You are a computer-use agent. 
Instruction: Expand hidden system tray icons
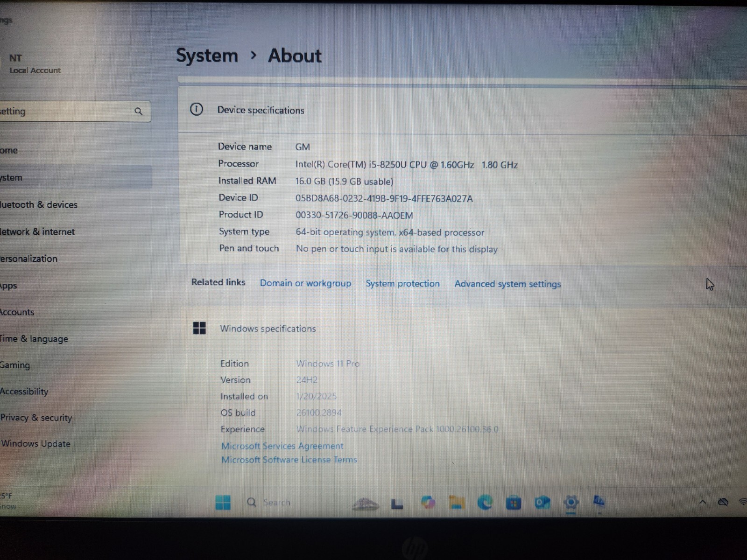tap(703, 502)
